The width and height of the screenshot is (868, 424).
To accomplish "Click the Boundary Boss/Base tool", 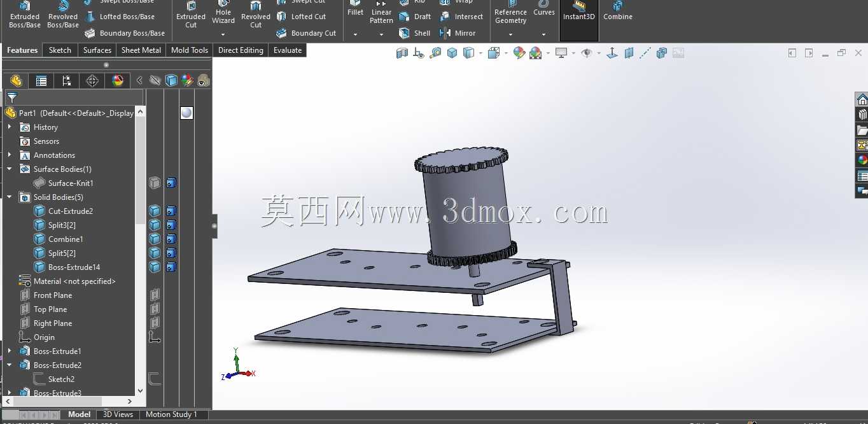I will [x=125, y=33].
